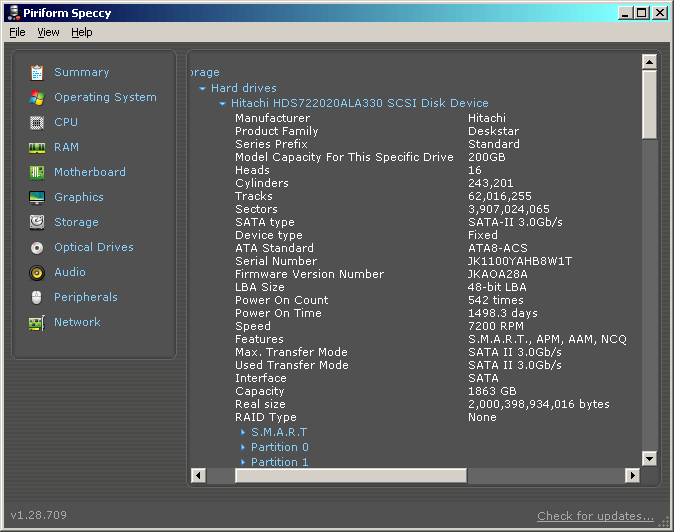Click the Operating System Windows flag icon
The image size is (674, 532).
[x=37, y=98]
